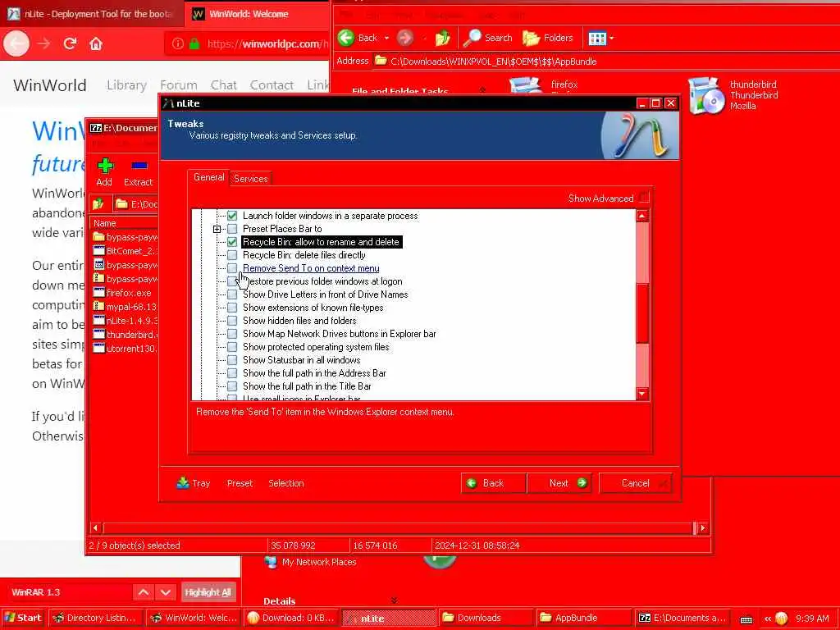Open the firefox installer icon in AppBundle
This screenshot has width=840, height=630.
click(x=526, y=84)
